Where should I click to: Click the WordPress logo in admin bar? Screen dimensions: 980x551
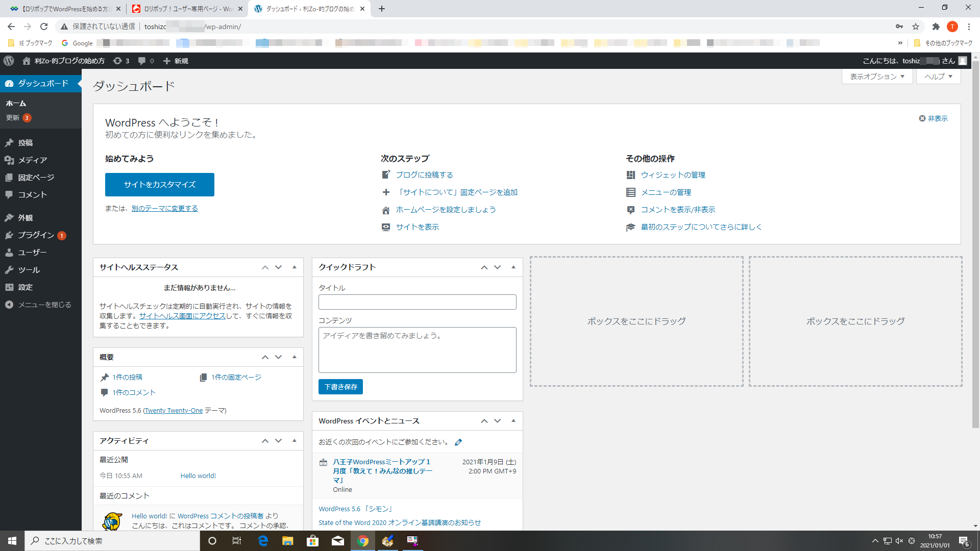pos(9,61)
